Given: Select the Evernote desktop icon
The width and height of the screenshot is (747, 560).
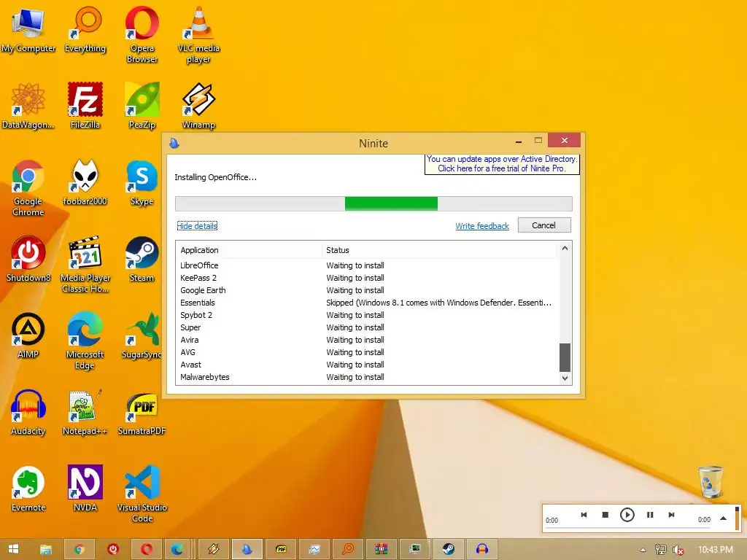Looking at the screenshot, I should (28, 489).
